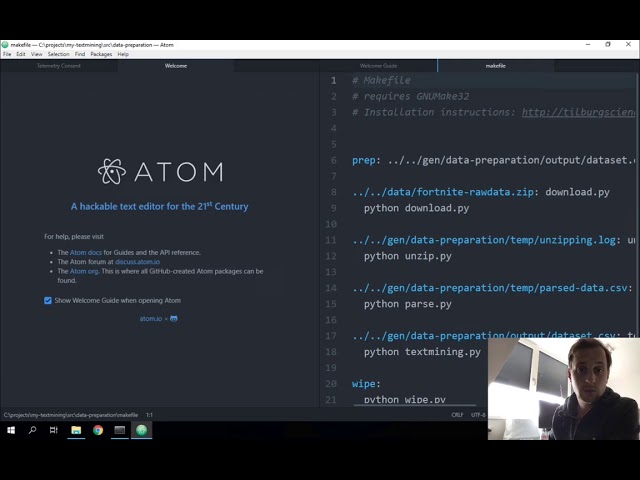Open the View menu

point(36,54)
